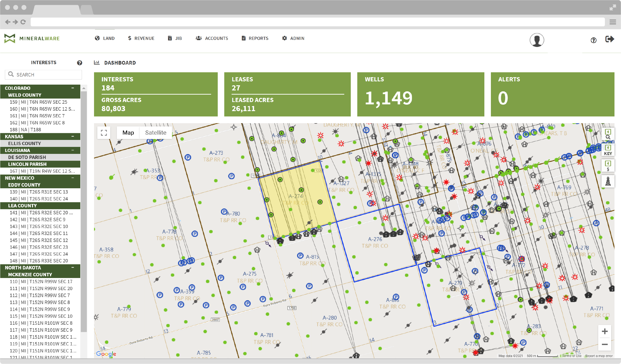This screenshot has height=364, width=621.
Task: Switch to Map view
Action: pyautogui.click(x=128, y=133)
